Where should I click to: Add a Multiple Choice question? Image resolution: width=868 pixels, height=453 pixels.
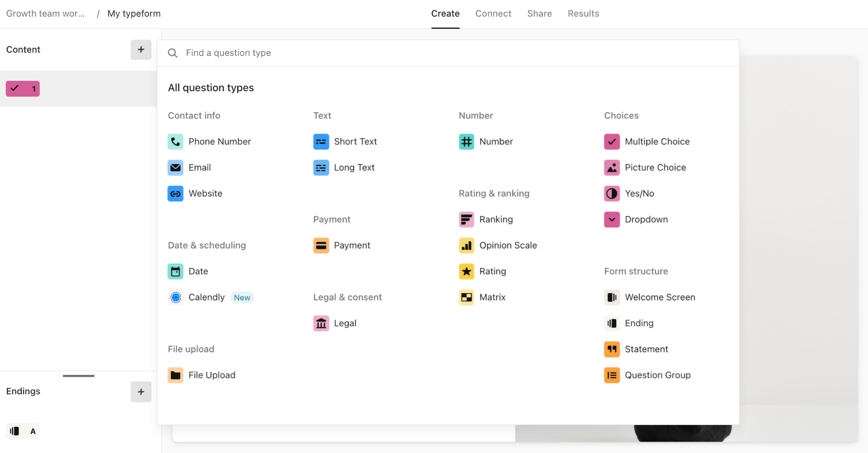656,142
